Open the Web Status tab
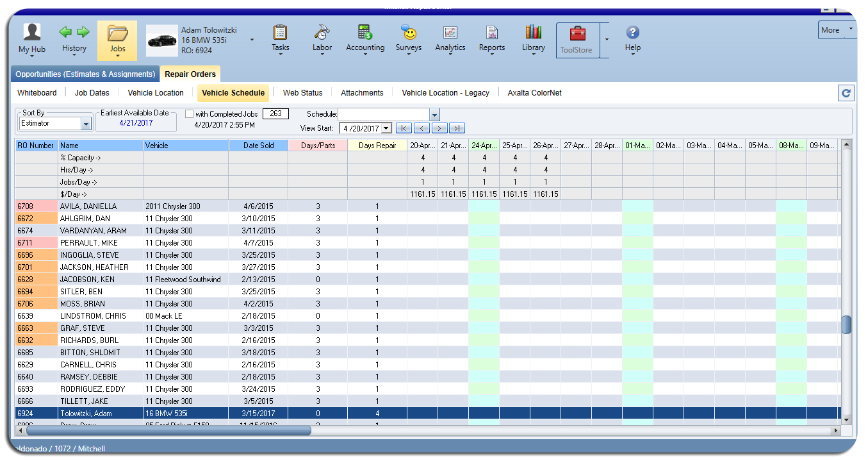Viewport: 868px width, 461px height. [x=303, y=93]
